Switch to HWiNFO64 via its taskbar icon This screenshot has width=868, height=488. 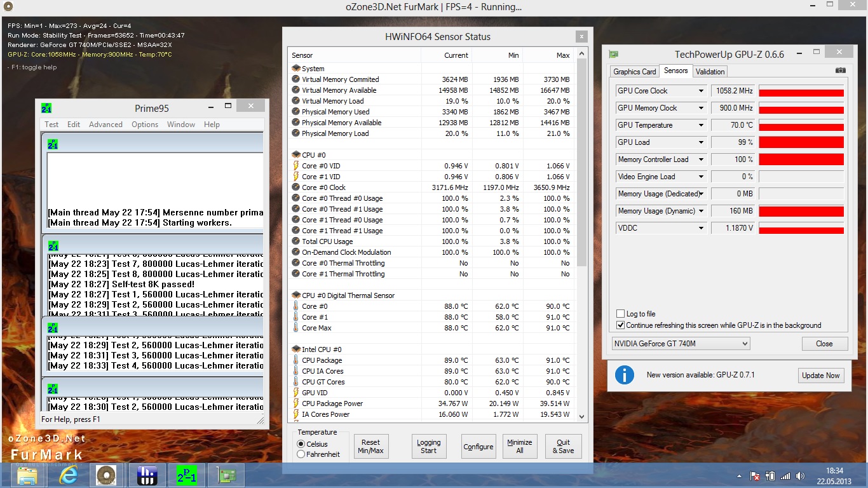[147, 475]
